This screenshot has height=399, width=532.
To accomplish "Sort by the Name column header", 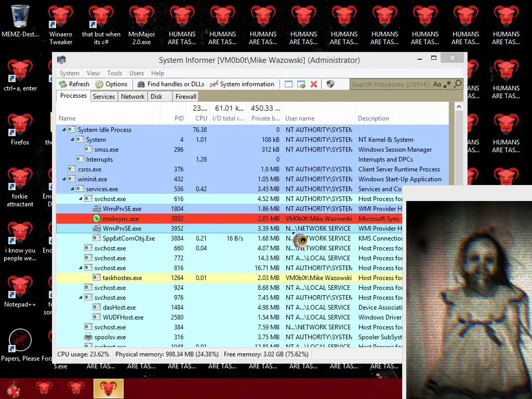I will (108, 118).
